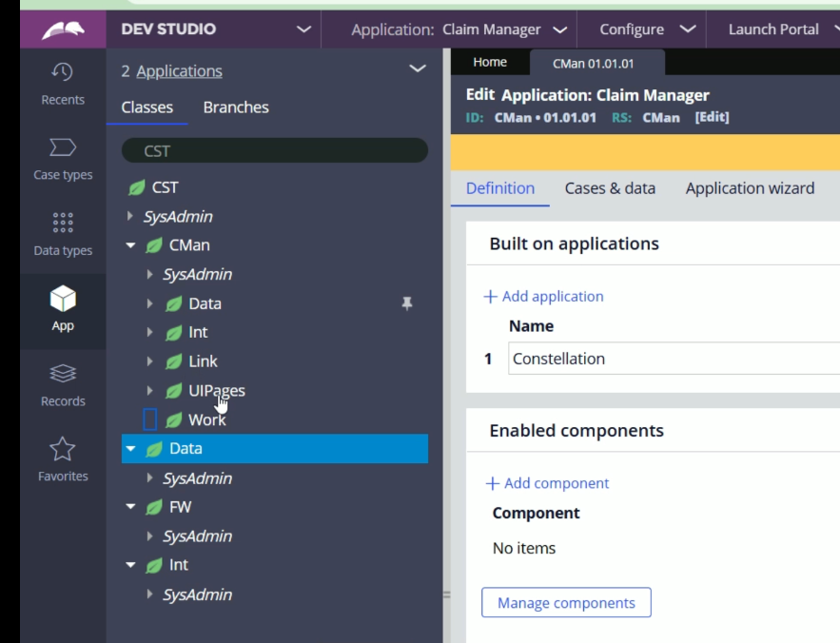Image resolution: width=840 pixels, height=643 pixels.
Task: Expand the UIPages class node
Action: click(x=149, y=391)
